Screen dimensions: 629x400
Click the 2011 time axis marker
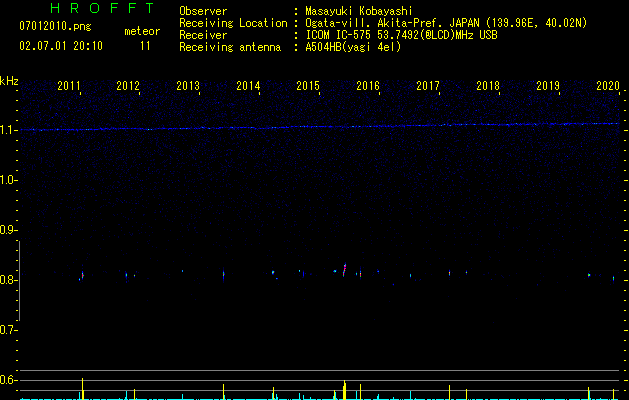click(x=69, y=86)
